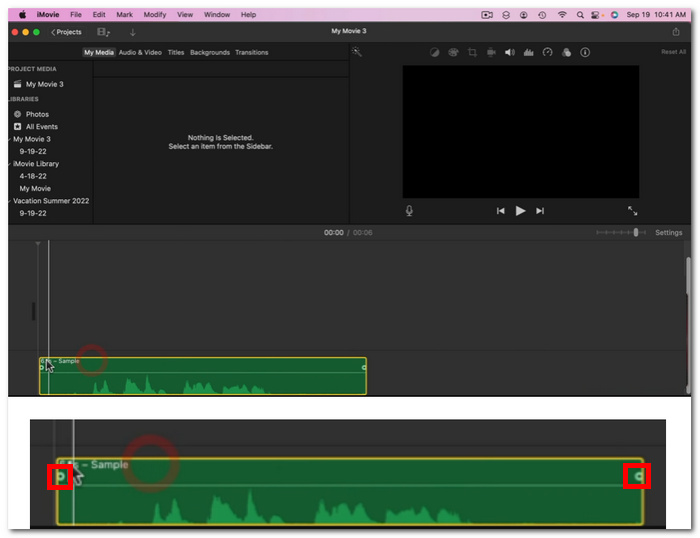Show the clip information button
Viewport: 700px width, 538px height.
pos(585,53)
